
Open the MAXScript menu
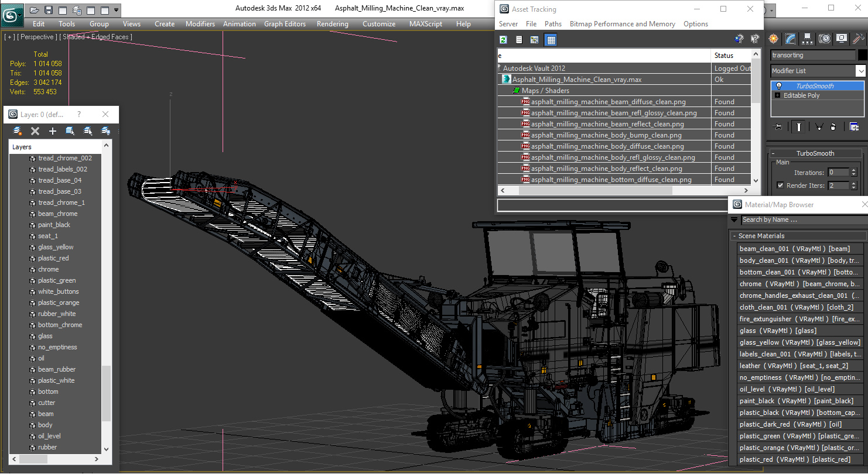tap(426, 24)
